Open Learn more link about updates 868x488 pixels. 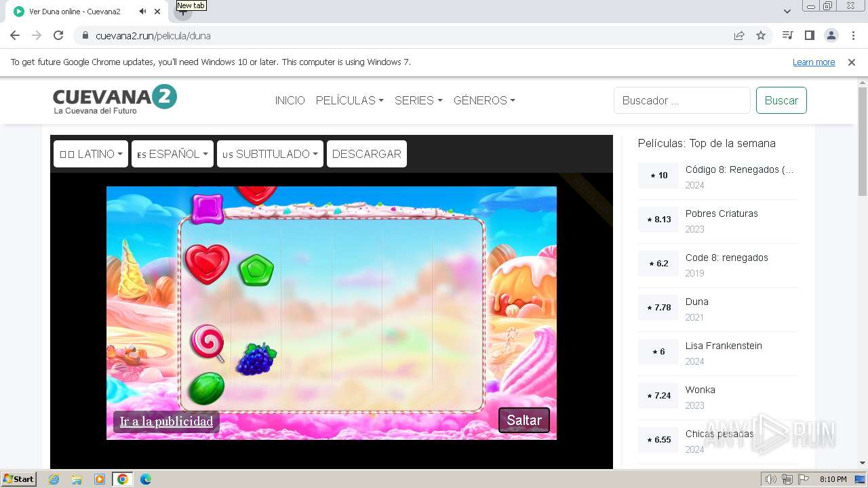tap(814, 62)
